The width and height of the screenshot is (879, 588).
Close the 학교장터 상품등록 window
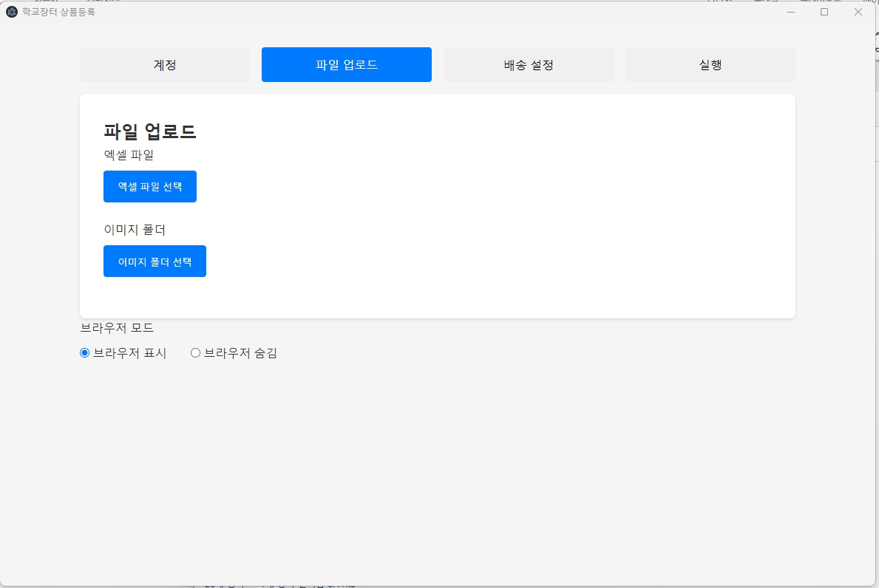(x=858, y=12)
